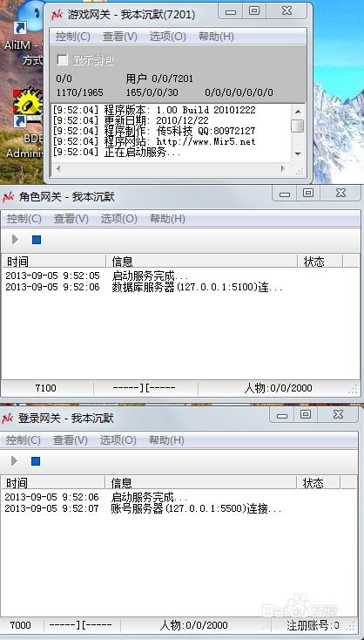Image resolution: width=364 pixels, height=640 pixels.
Task: Open 控制(C) menu in 游戏网关 window
Action: click(73, 37)
